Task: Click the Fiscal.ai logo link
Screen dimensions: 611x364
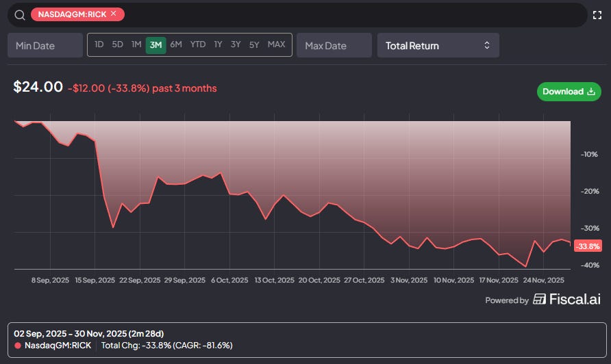Action: click(x=567, y=299)
